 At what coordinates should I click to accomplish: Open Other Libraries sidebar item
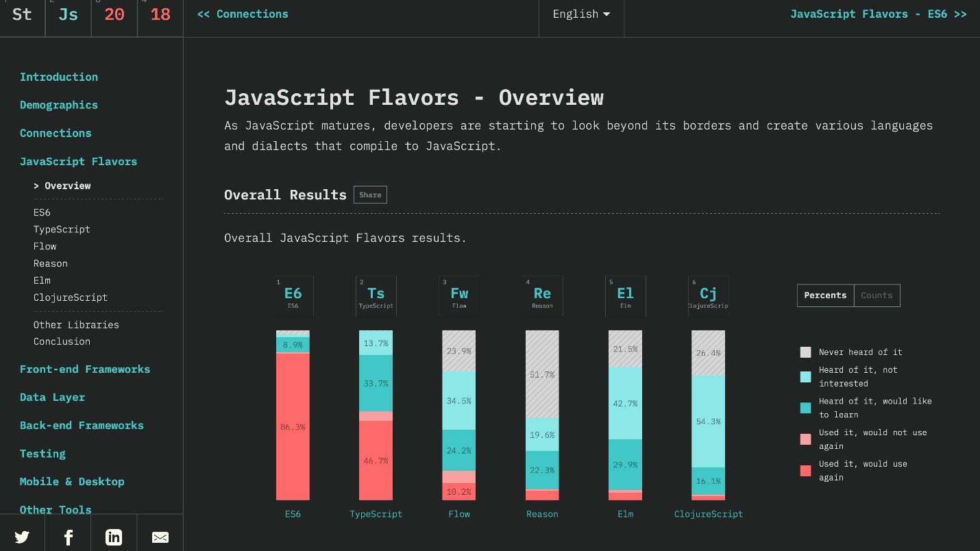click(x=76, y=325)
